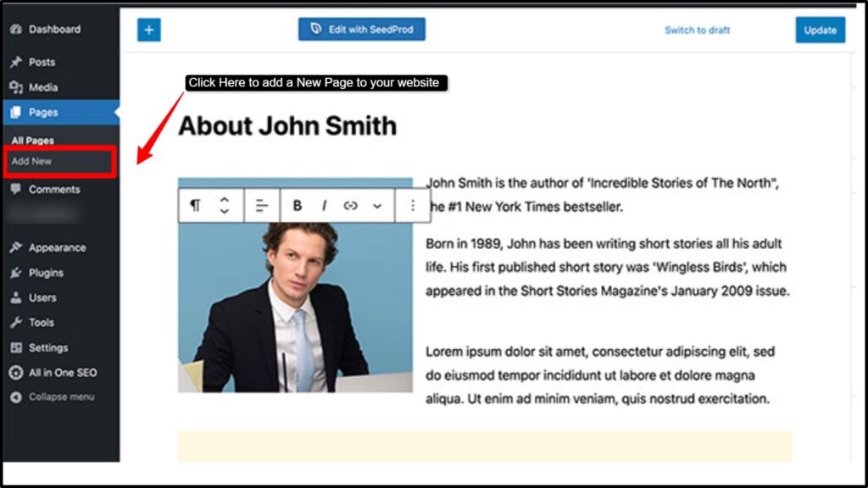Click the insert link icon
Image resolution: width=868 pixels, height=488 pixels.
click(x=350, y=206)
